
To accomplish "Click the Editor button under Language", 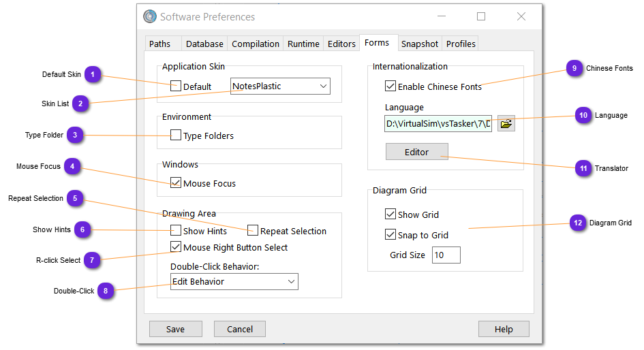I will point(416,152).
